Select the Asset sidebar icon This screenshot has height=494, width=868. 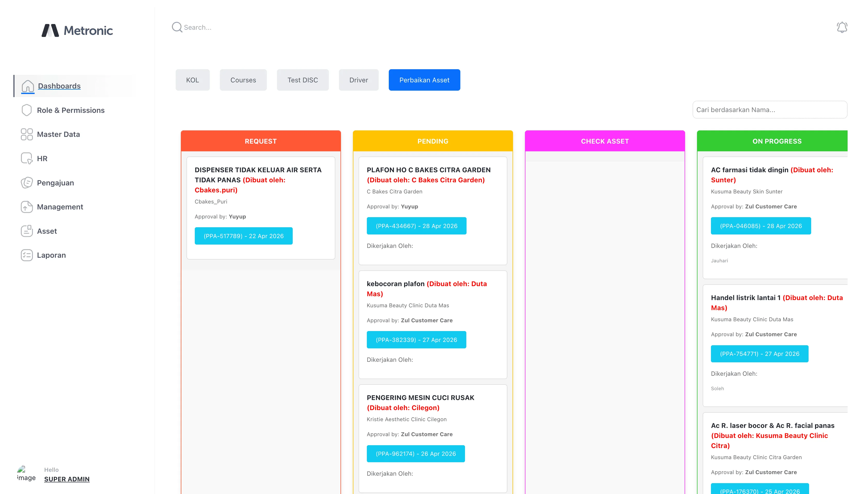click(x=26, y=231)
